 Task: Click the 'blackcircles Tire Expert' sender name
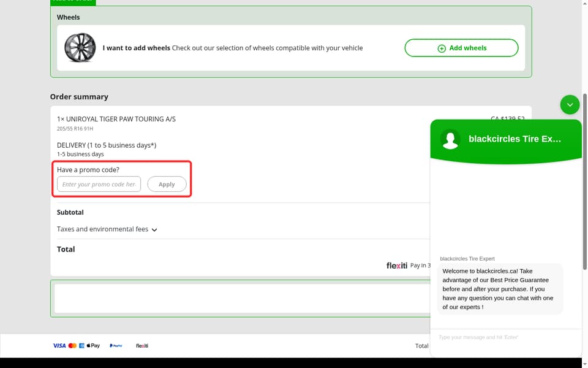467,258
